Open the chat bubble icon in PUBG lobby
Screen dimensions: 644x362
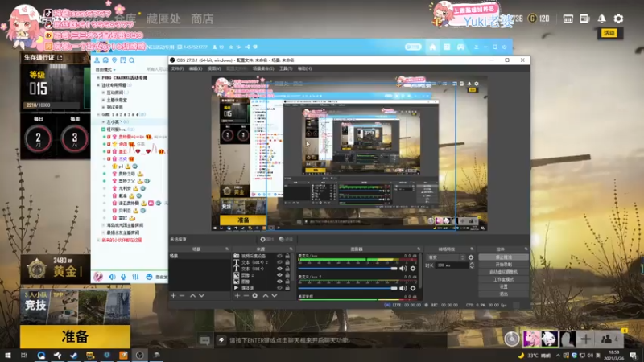[205, 340]
